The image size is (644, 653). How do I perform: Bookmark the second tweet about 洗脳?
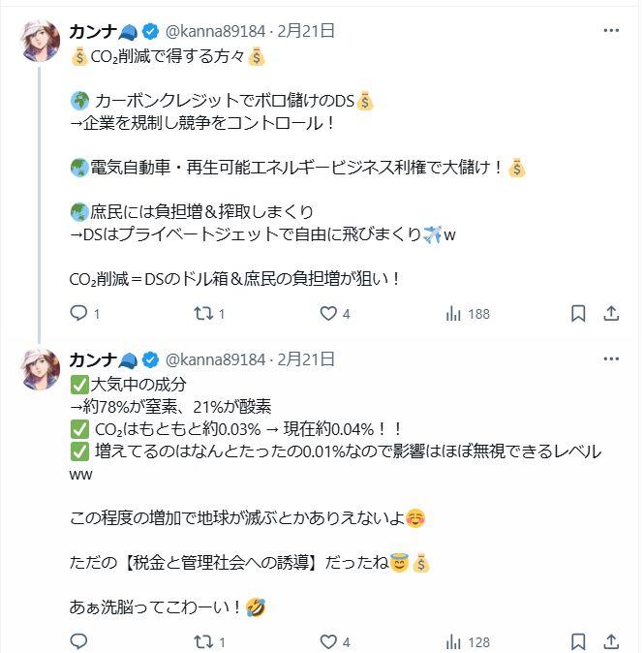coord(577,641)
